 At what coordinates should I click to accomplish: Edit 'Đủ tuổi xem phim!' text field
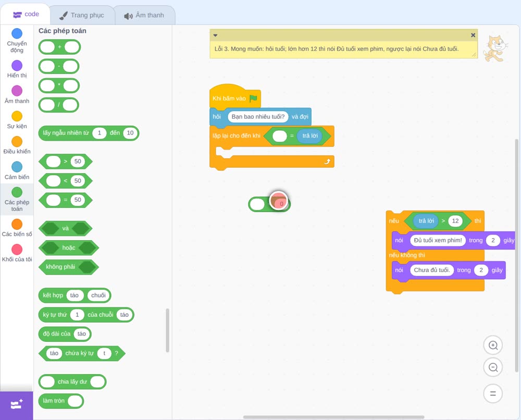coord(438,240)
